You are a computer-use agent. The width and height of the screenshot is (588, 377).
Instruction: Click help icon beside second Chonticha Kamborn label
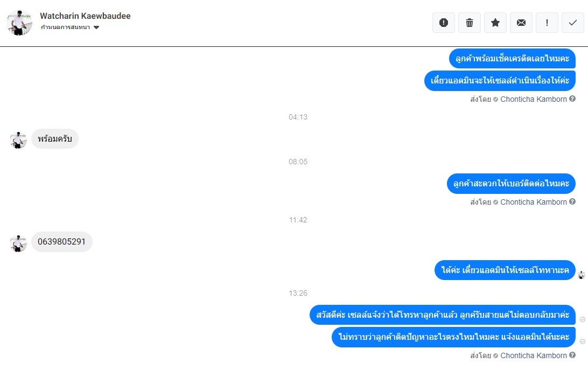point(572,201)
